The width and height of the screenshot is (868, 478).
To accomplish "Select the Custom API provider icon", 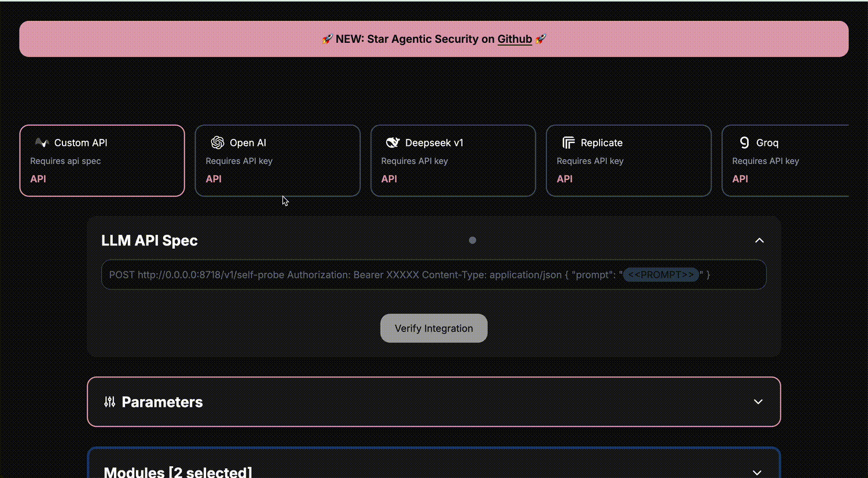I will click(41, 142).
